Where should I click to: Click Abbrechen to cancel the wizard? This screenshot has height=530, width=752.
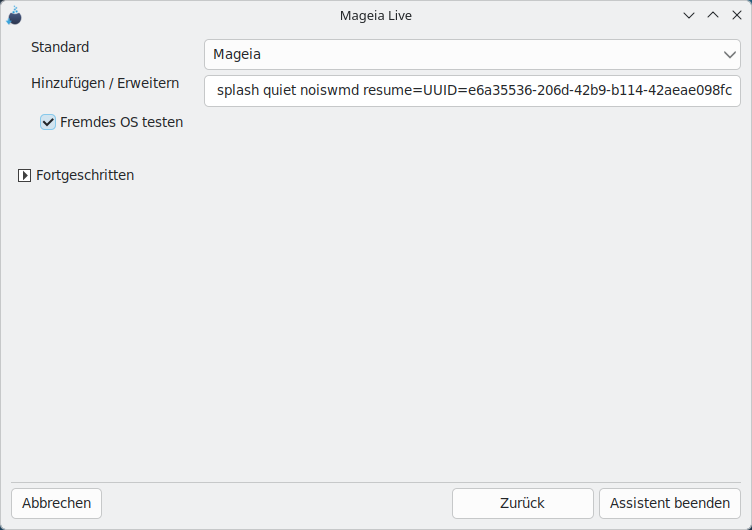[57, 503]
